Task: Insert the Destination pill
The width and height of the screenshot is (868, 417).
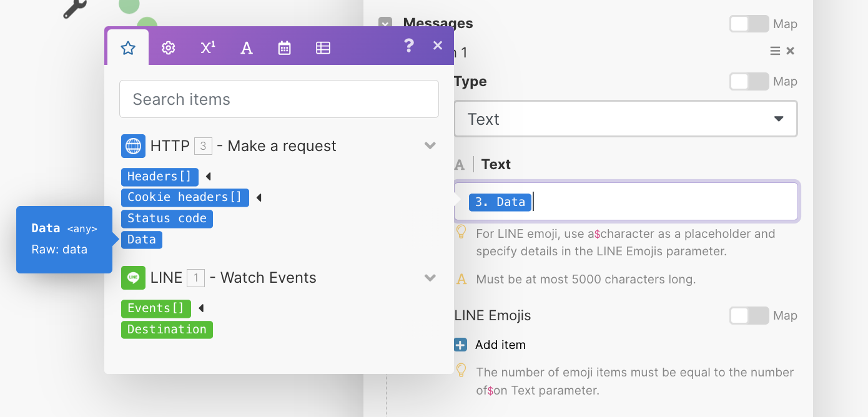Action: [x=167, y=330]
